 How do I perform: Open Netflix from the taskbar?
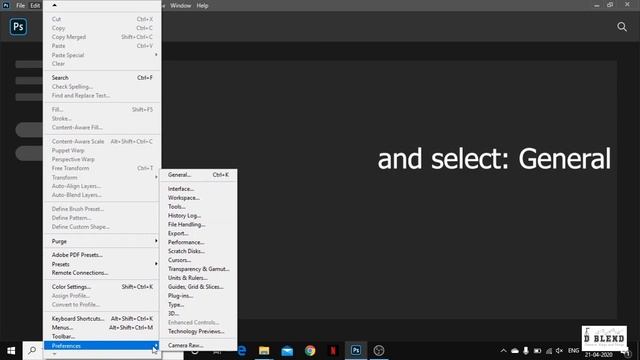(x=333, y=351)
